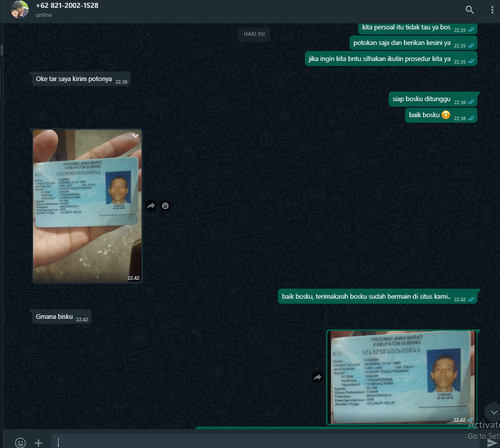Select message 'jika ingin kita bntu silhakan ikutin prosedur'
Screen dimensions: 500x448
click(391, 59)
